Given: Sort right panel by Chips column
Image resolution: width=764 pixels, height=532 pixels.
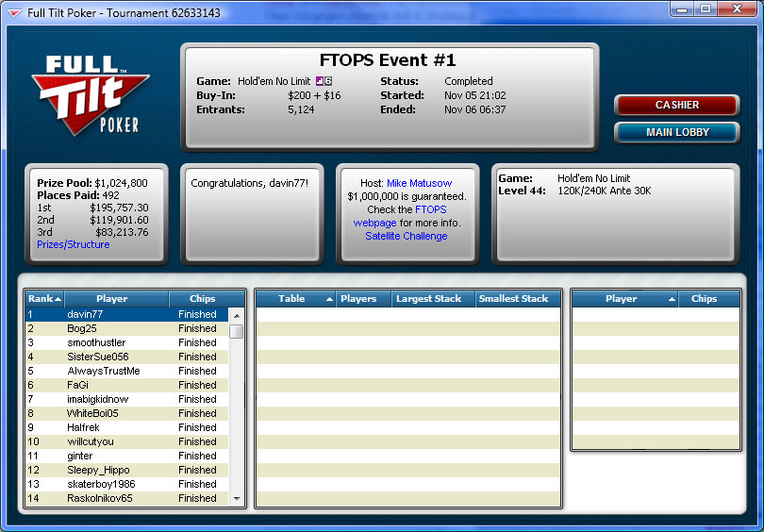Looking at the screenshot, I should click(709, 299).
